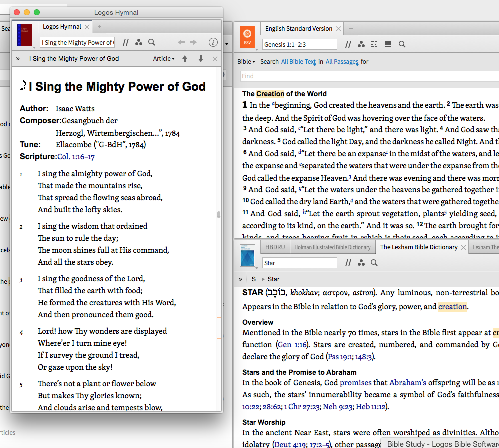Go back in the Hymnal history
Viewport: 499px width, 448px height.
click(x=181, y=42)
